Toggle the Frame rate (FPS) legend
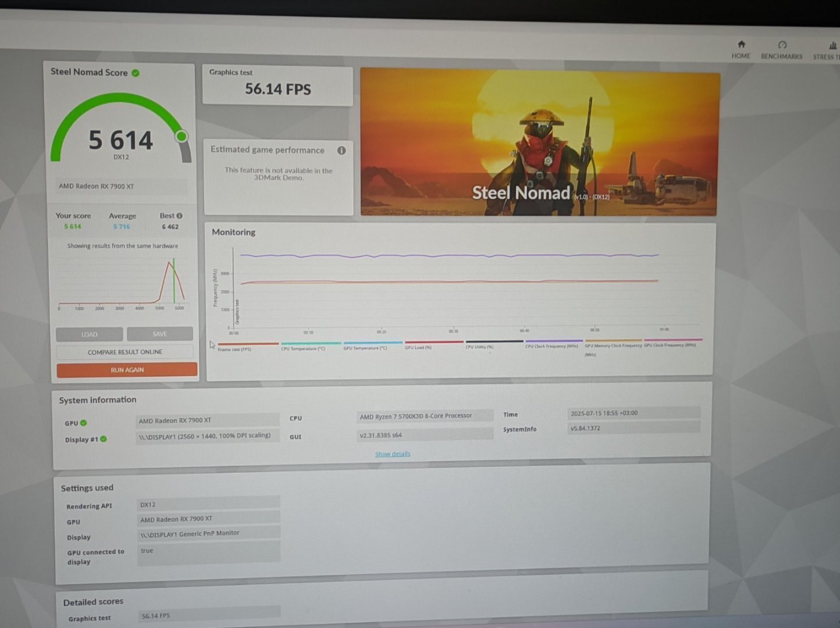840x628 pixels. click(x=248, y=347)
